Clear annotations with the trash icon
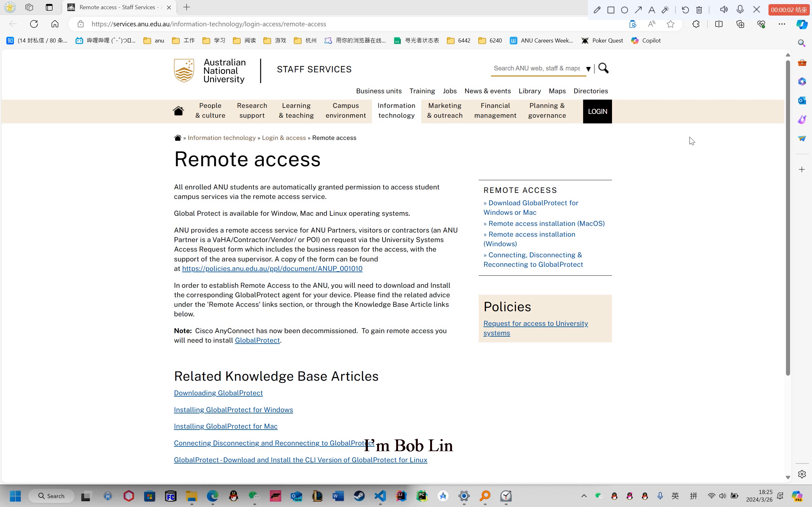This screenshot has height=507, width=812. coord(699,10)
